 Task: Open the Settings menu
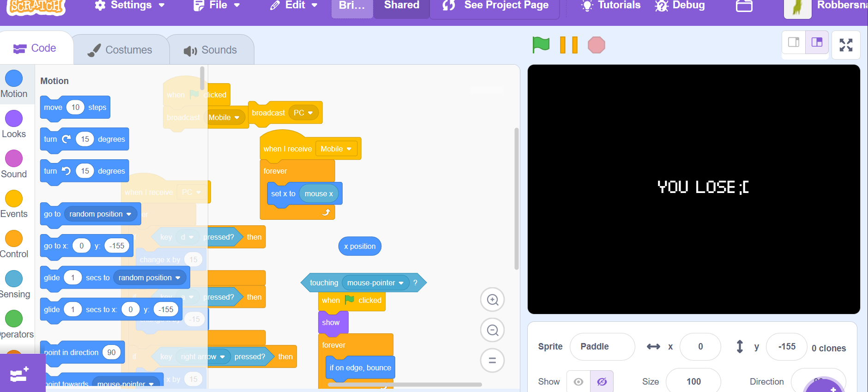point(130,6)
